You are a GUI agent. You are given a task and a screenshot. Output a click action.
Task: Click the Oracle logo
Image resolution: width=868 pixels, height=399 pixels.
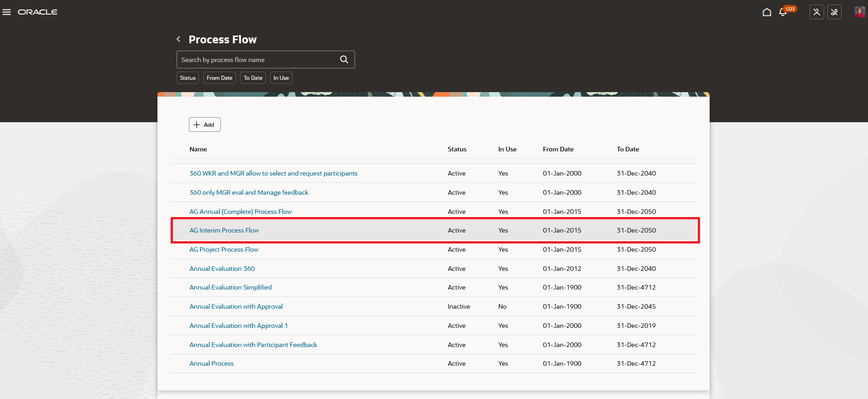(37, 12)
